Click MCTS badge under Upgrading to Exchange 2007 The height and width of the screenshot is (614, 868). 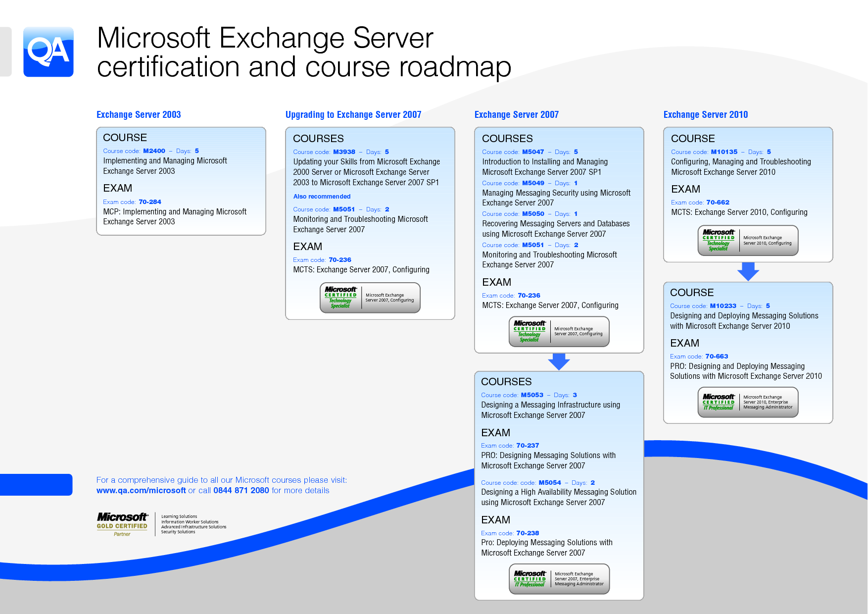[370, 298]
